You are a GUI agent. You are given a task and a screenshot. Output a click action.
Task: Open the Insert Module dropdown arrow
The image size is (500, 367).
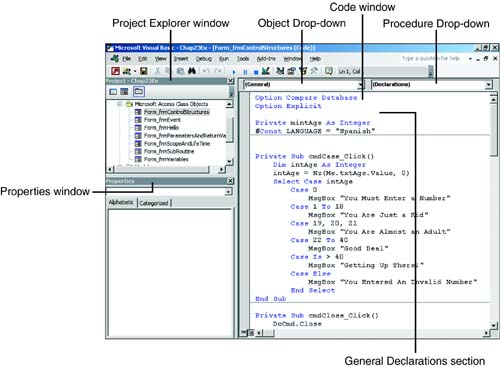(135, 71)
